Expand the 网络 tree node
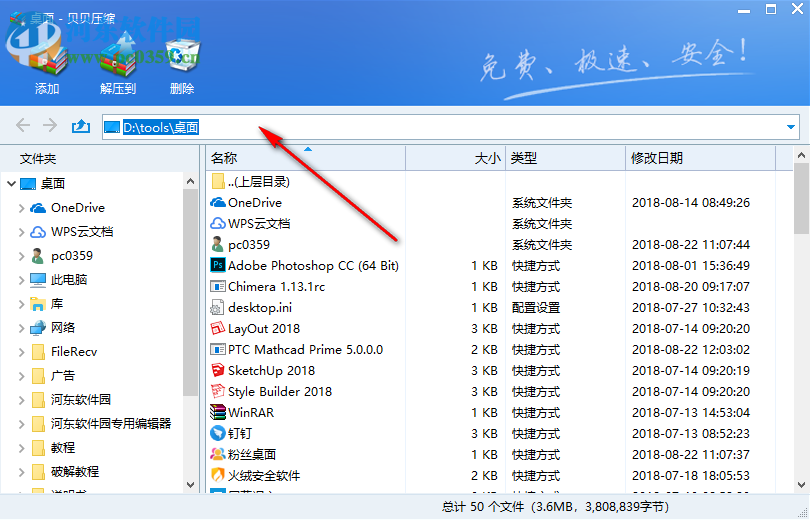The image size is (810, 520). pos(21,328)
